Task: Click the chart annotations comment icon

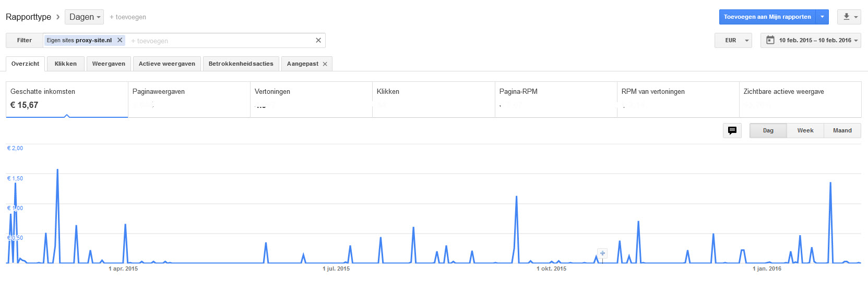Action: point(732,130)
